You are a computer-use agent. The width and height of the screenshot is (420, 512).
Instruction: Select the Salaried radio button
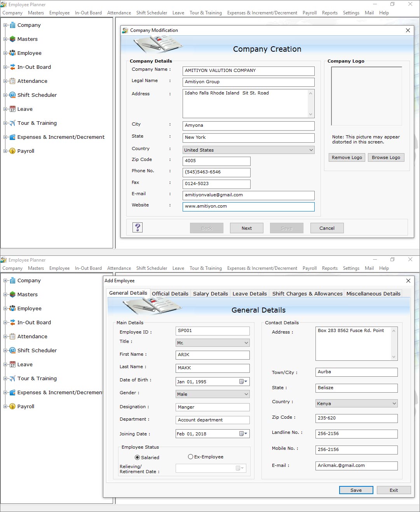tap(138, 457)
